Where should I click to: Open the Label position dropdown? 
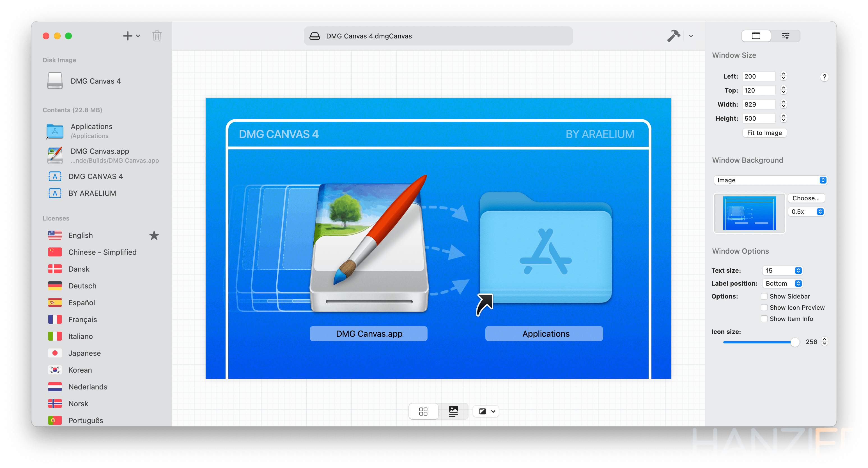[781, 283]
